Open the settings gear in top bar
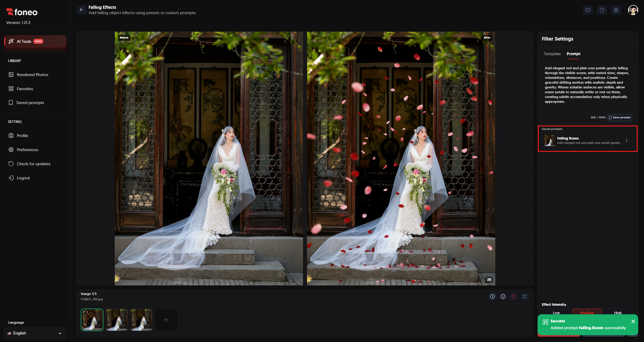This screenshot has width=644, height=342. click(x=616, y=10)
